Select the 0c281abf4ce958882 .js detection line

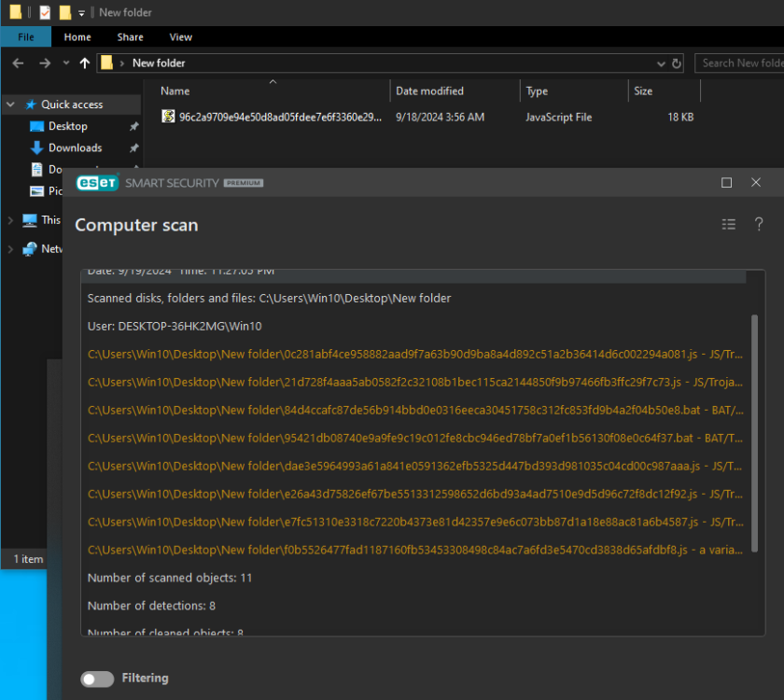click(x=415, y=354)
